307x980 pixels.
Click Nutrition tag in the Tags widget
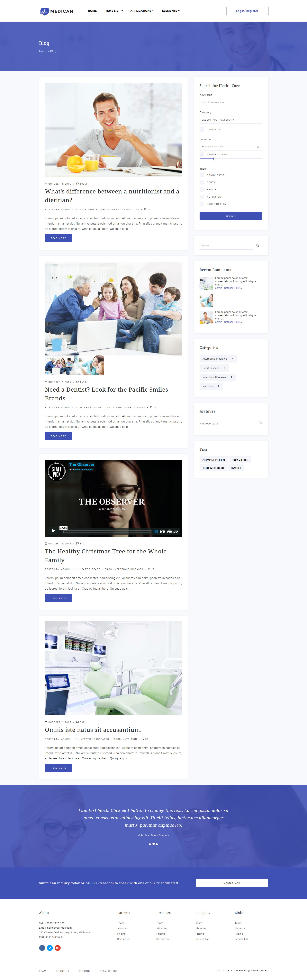point(236,468)
